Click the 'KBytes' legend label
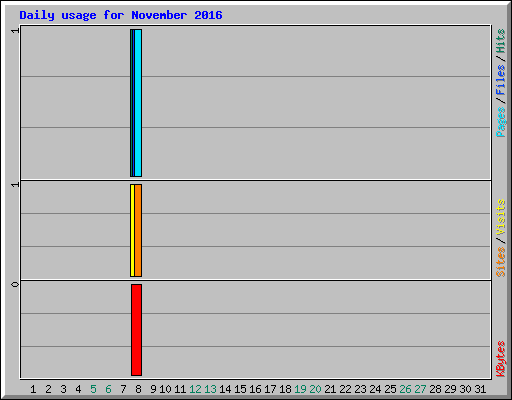 coord(500,359)
